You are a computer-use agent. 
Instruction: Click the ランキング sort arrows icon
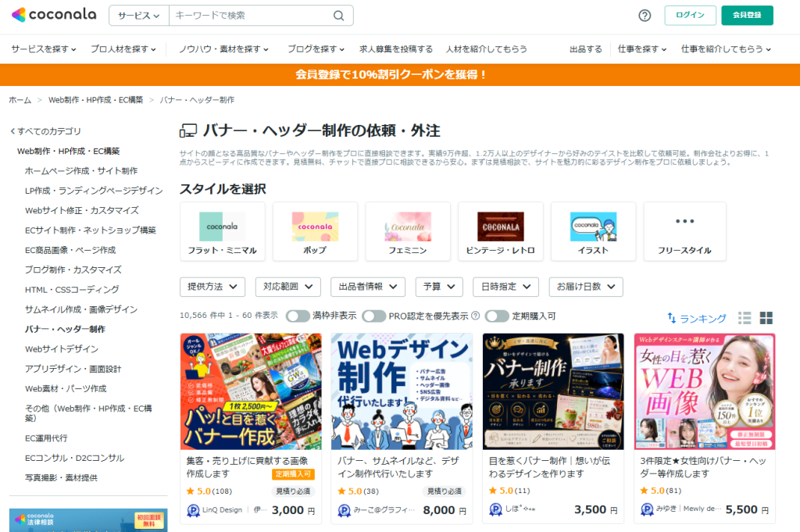tap(671, 318)
